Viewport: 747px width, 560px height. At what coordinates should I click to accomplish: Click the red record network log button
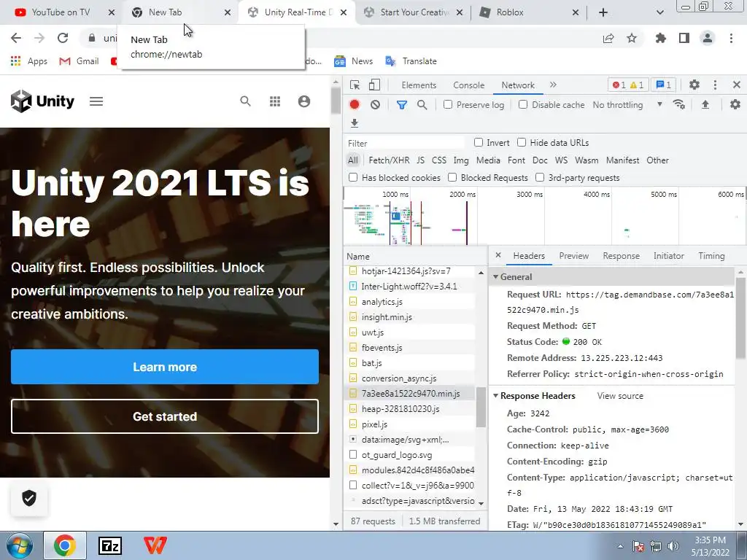(x=355, y=105)
